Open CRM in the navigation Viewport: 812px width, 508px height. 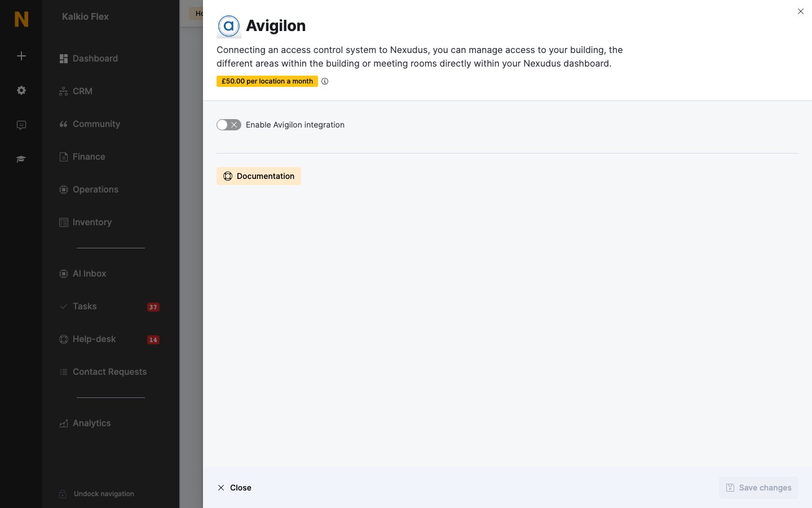[x=76, y=91]
